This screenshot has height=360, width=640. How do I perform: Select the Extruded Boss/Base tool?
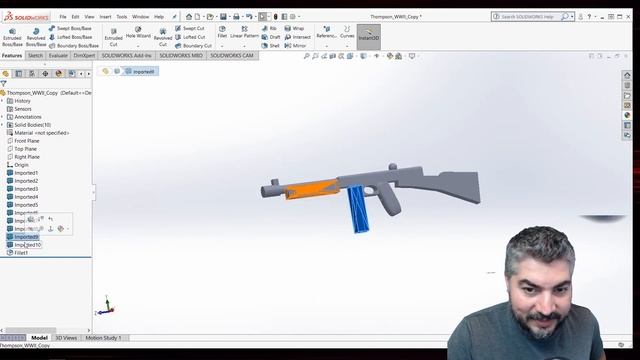point(12,37)
